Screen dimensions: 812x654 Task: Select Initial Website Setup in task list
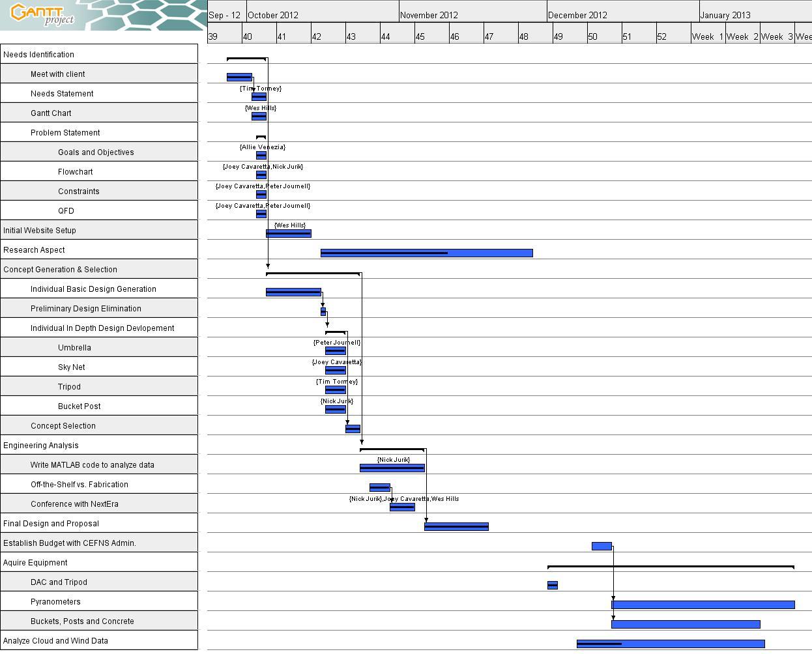[x=39, y=231]
